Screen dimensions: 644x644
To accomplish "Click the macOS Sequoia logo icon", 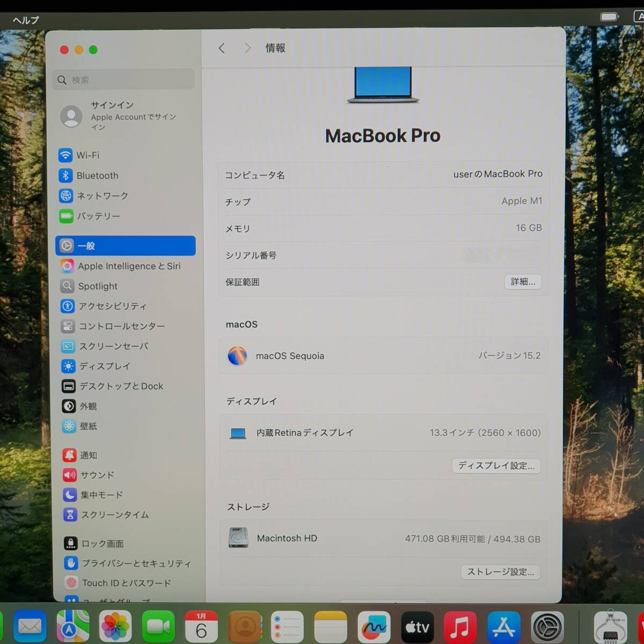I will (x=237, y=356).
